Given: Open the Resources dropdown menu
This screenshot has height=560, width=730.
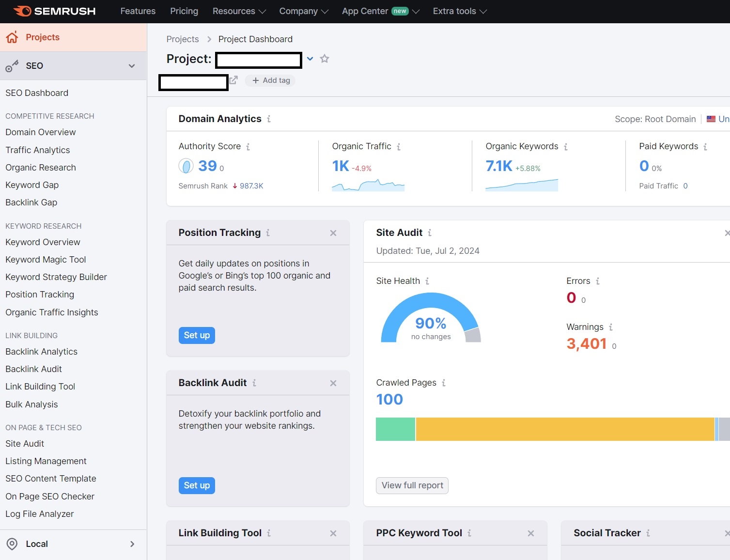Looking at the screenshot, I should coord(239,11).
